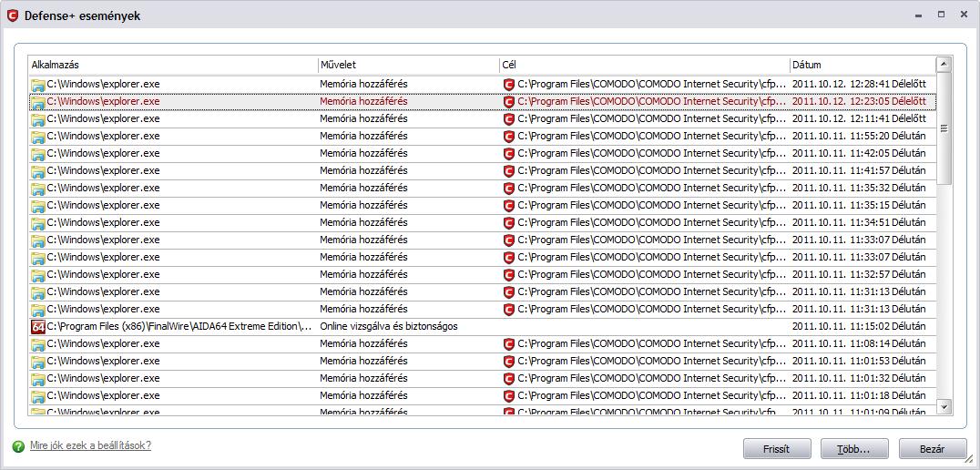Sort by the Alkalmazás column header
The width and height of the screenshot is (980, 470).
[173, 65]
